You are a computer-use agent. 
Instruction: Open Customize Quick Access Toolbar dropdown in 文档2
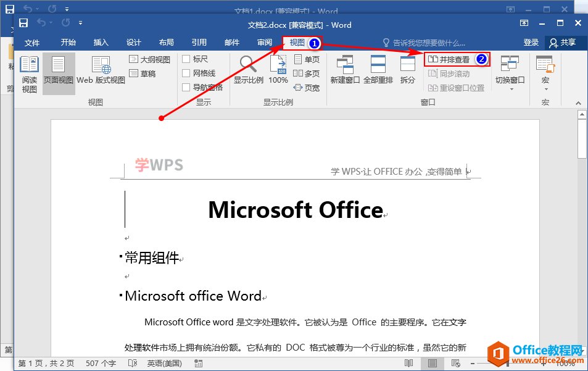81,23
